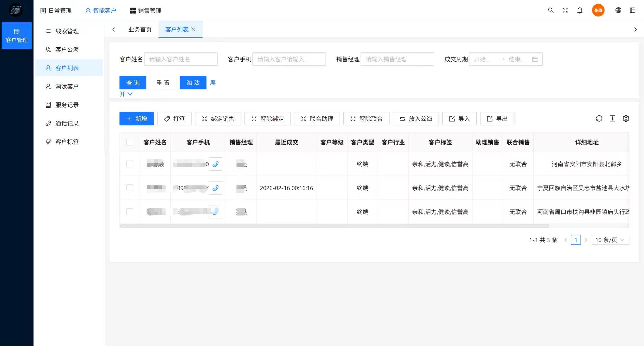
Task: Change table row density icon
Action: [x=612, y=118]
